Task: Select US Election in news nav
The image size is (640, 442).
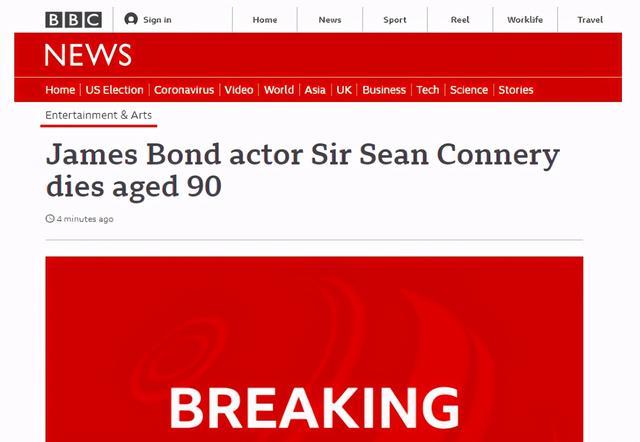Action: tap(114, 90)
